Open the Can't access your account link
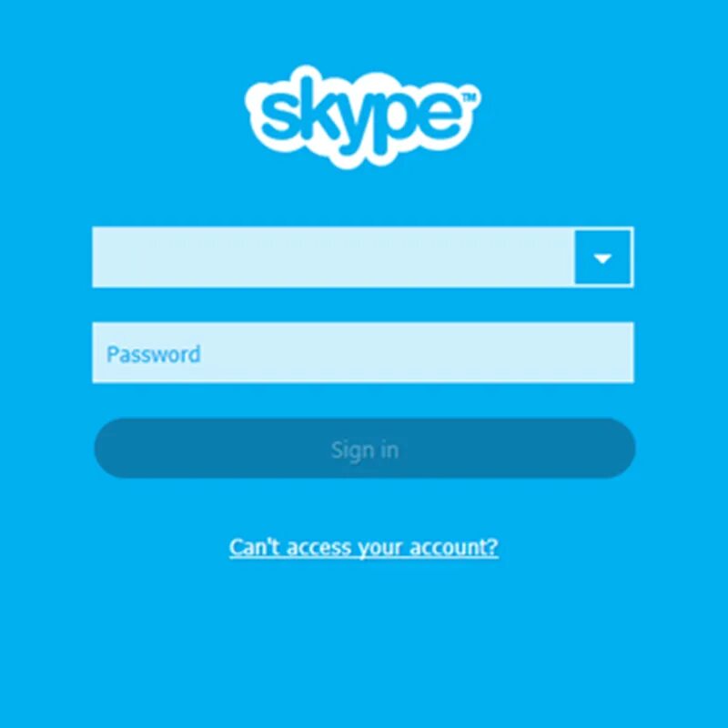 click(364, 548)
